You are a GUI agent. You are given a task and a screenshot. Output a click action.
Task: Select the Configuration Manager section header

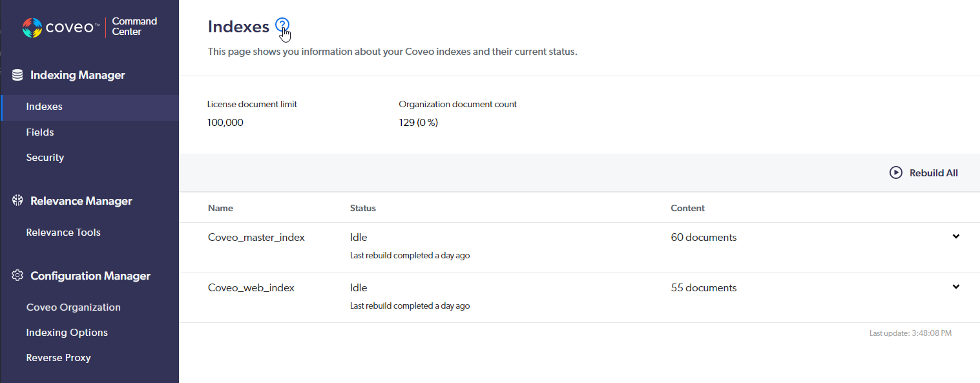pyautogui.click(x=90, y=276)
